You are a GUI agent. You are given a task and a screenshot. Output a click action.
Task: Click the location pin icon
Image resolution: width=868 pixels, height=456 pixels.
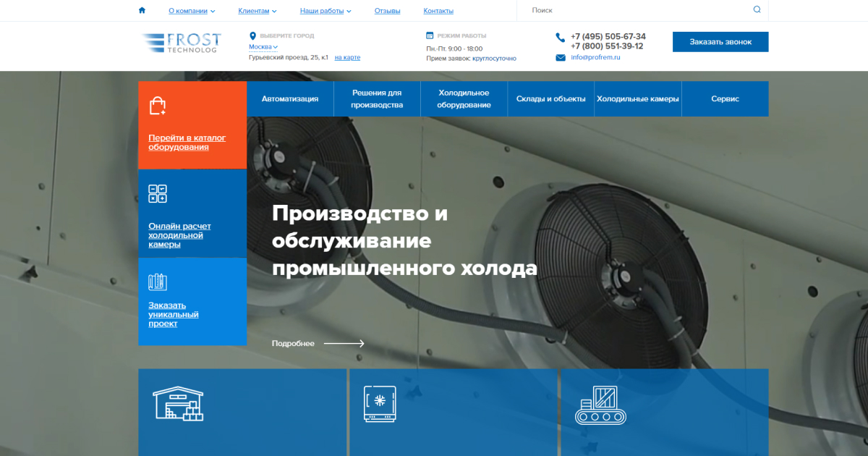point(253,35)
